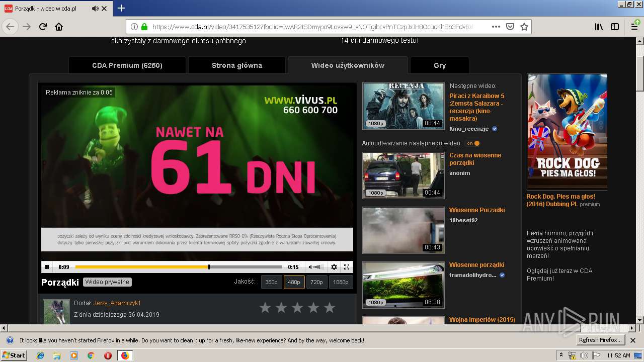Save page to Pocket icon
644x362 pixels.
coord(510,27)
